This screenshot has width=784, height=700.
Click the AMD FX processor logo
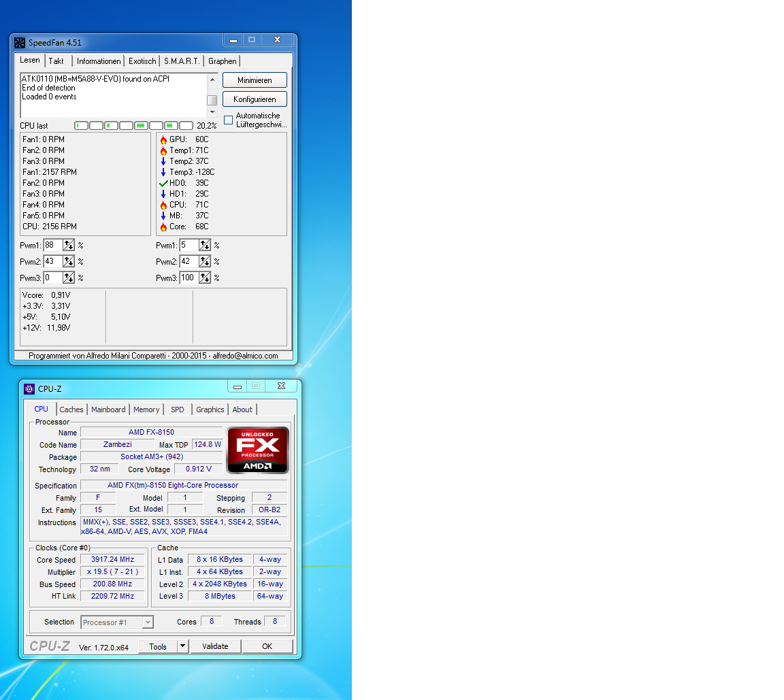click(257, 450)
